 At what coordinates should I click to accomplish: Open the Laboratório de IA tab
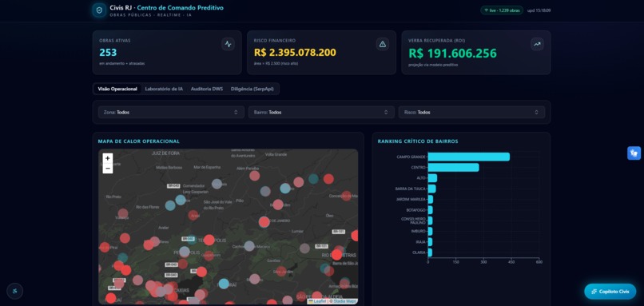[x=164, y=89]
